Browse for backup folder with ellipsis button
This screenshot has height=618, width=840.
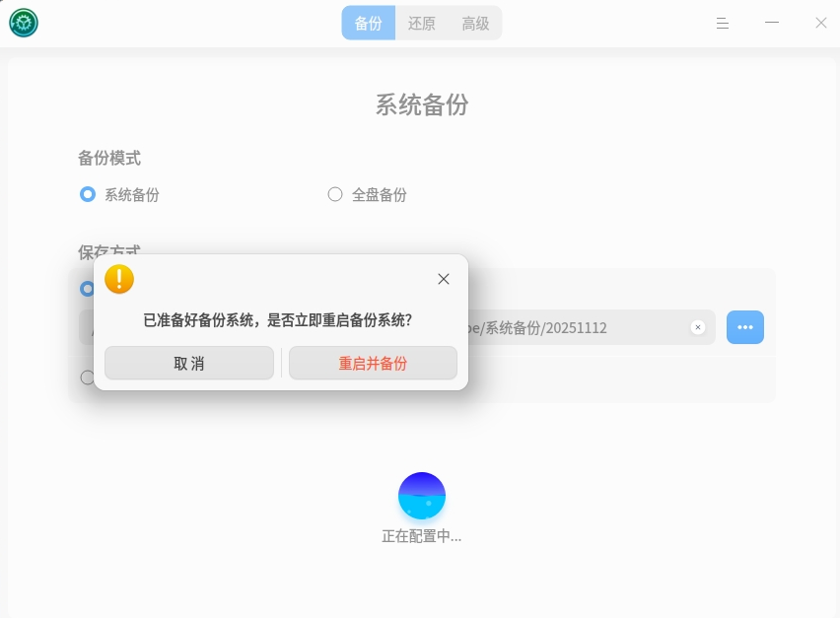[x=744, y=327]
